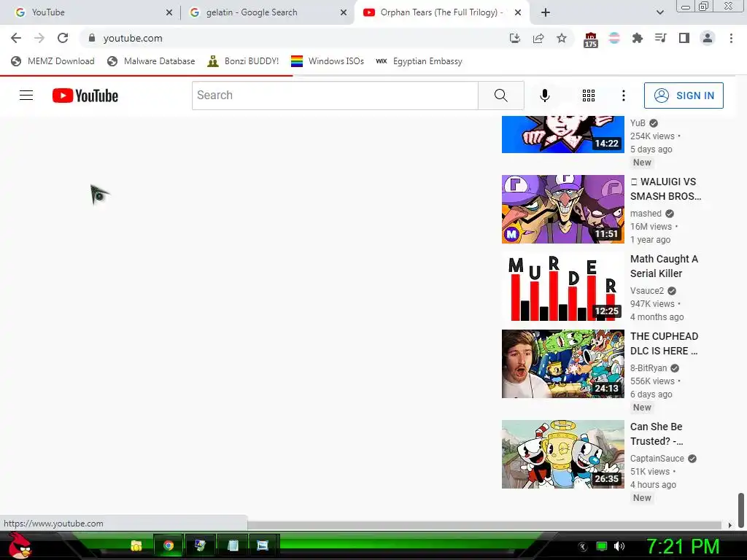747x560 pixels.
Task: Click the horizontal scrollbar right arrow
Action: (x=729, y=525)
